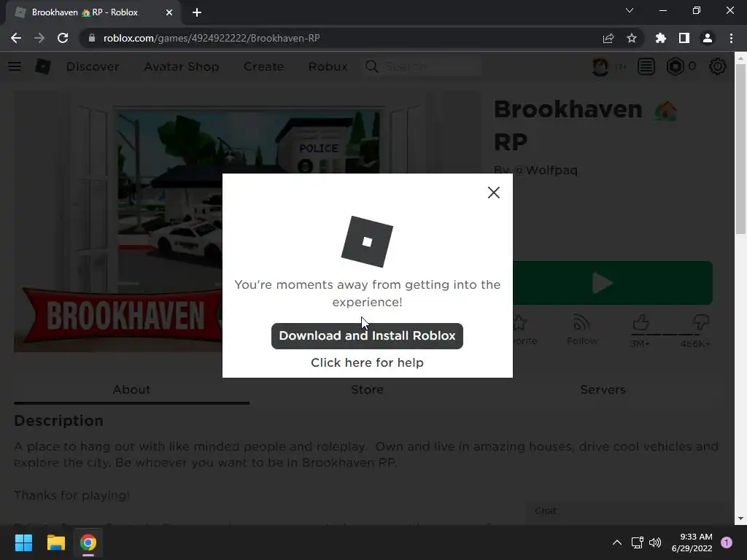
Task: Select the roblox.com URL in address bar
Action: click(x=212, y=38)
